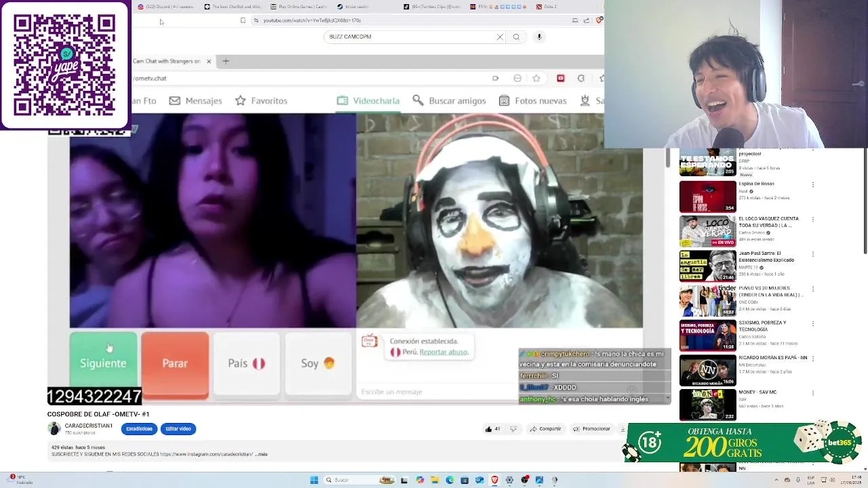Click the red extension icon in toolbar

[x=560, y=78]
